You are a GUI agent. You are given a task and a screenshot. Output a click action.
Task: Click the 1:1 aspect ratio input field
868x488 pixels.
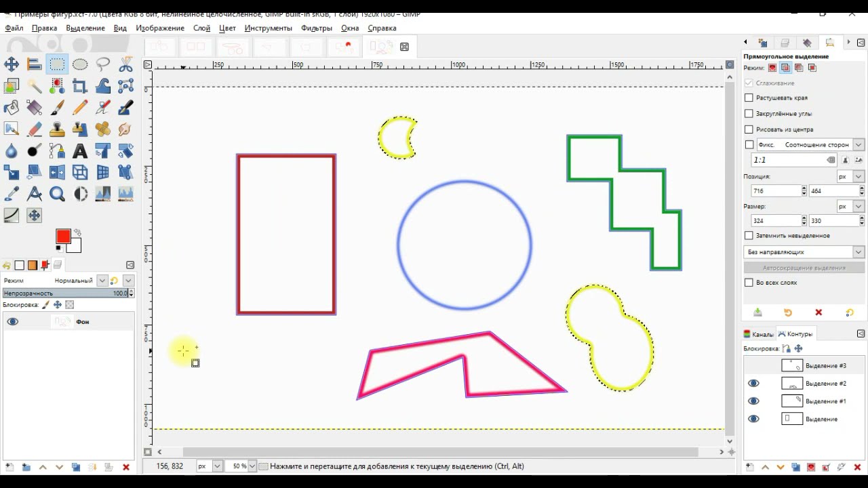coord(773,159)
